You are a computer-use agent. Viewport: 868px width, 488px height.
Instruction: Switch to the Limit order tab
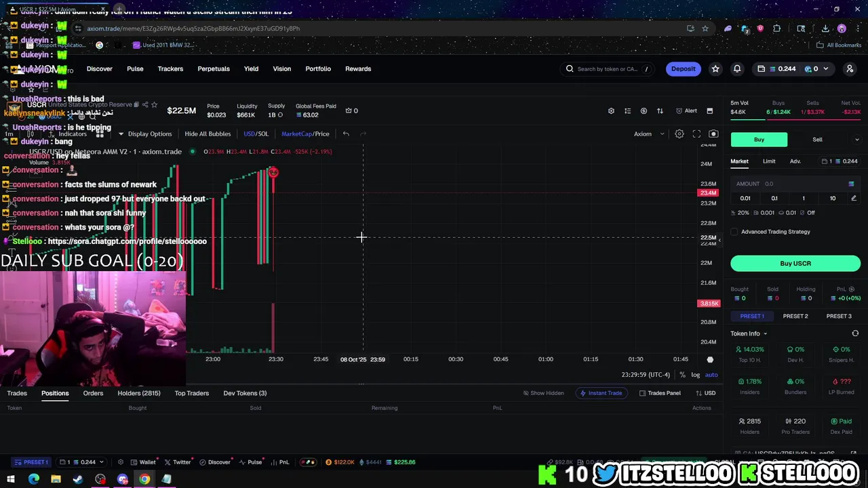769,161
